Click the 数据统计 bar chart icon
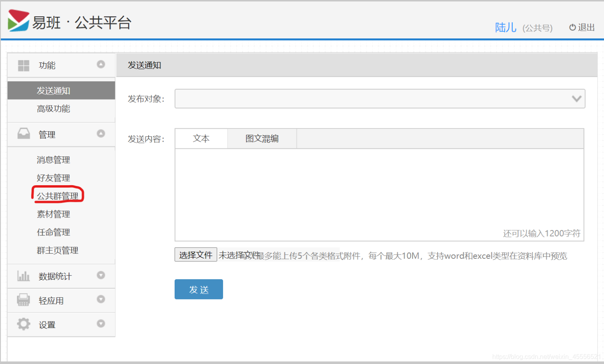This screenshot has width=604, height=364. click(24, 276)
